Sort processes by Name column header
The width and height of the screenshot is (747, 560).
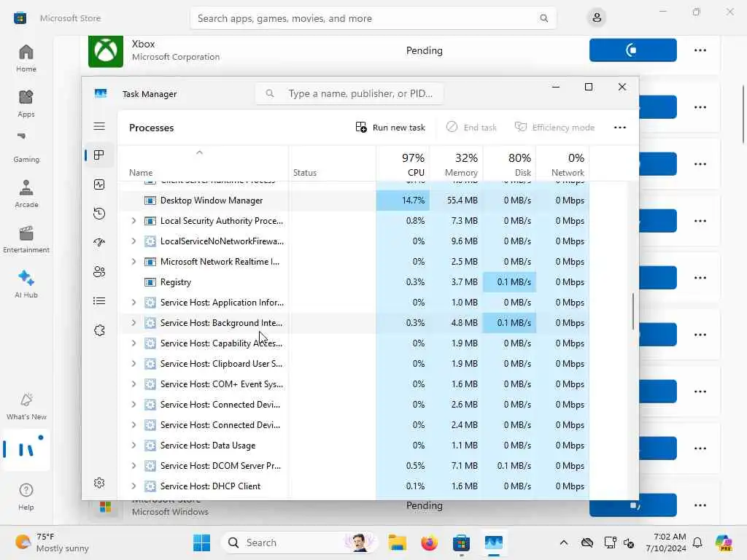coord(203,164)
